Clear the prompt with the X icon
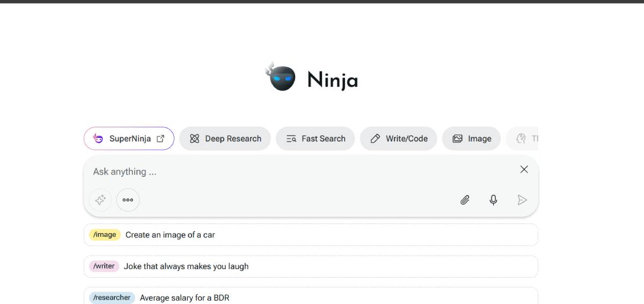 [524, 169]
